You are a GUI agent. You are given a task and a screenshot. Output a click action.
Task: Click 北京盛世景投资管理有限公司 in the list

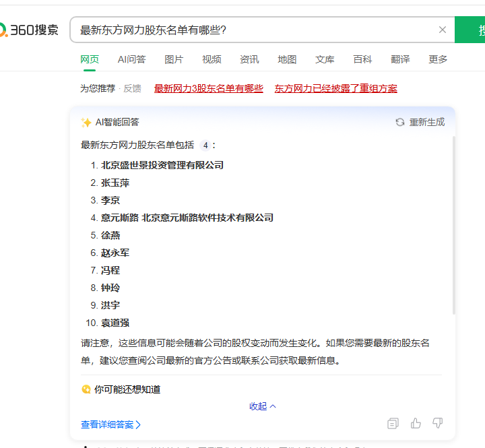click(x=162, y=165)
